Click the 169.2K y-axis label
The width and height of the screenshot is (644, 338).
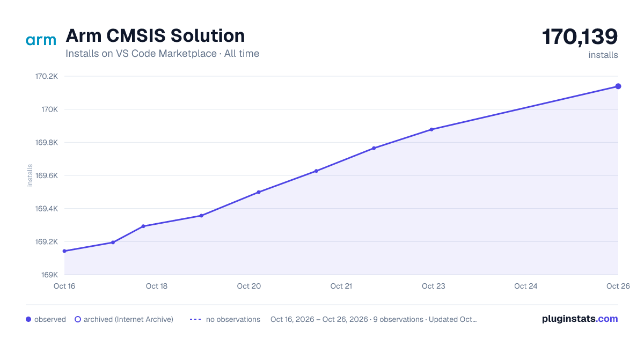46,242
